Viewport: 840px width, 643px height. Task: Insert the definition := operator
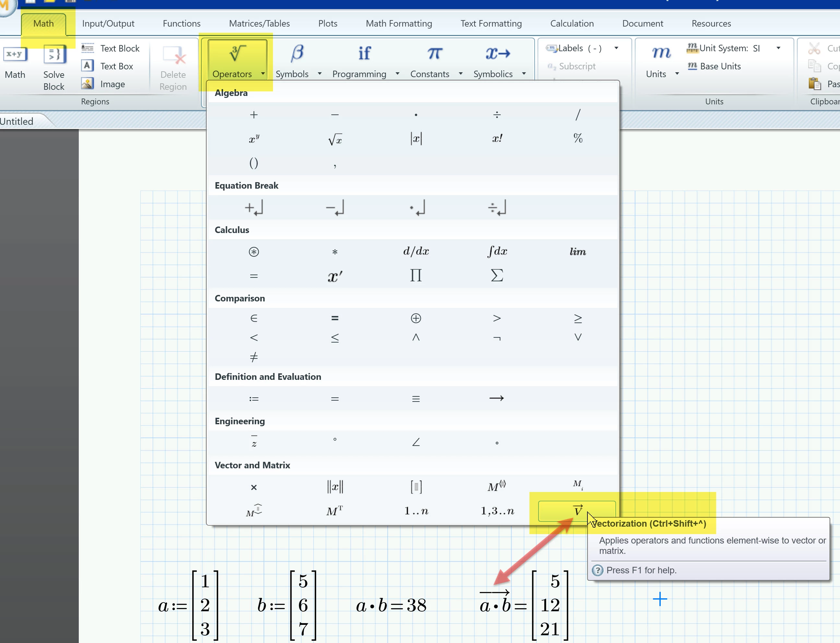tap(254, 399)
